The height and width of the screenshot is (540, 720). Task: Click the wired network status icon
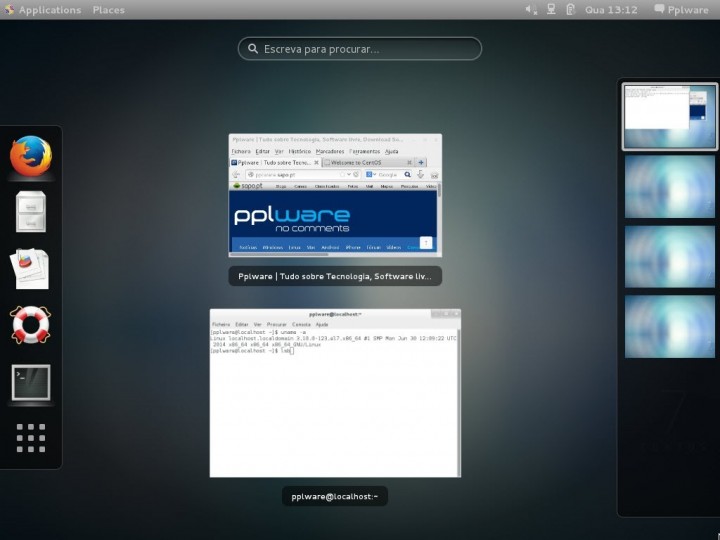pyautogui.click(x=551, y=10)
